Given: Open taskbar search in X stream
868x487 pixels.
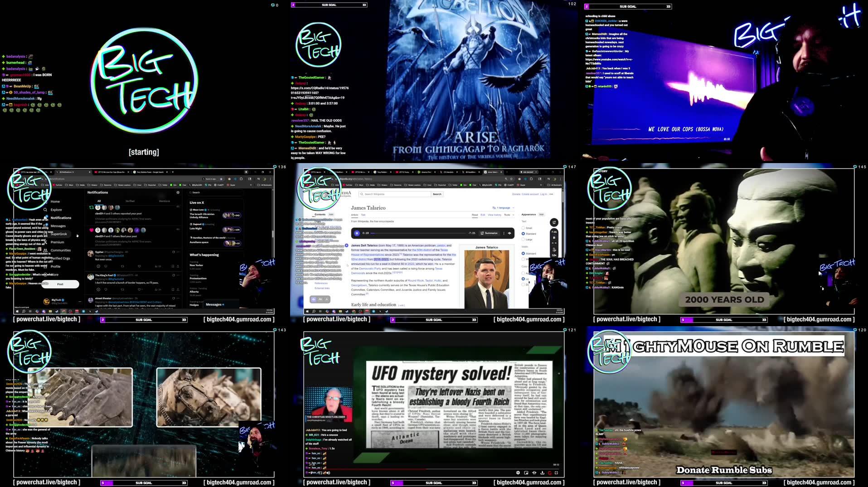Looking at the screenshot, I should (24, 311).
